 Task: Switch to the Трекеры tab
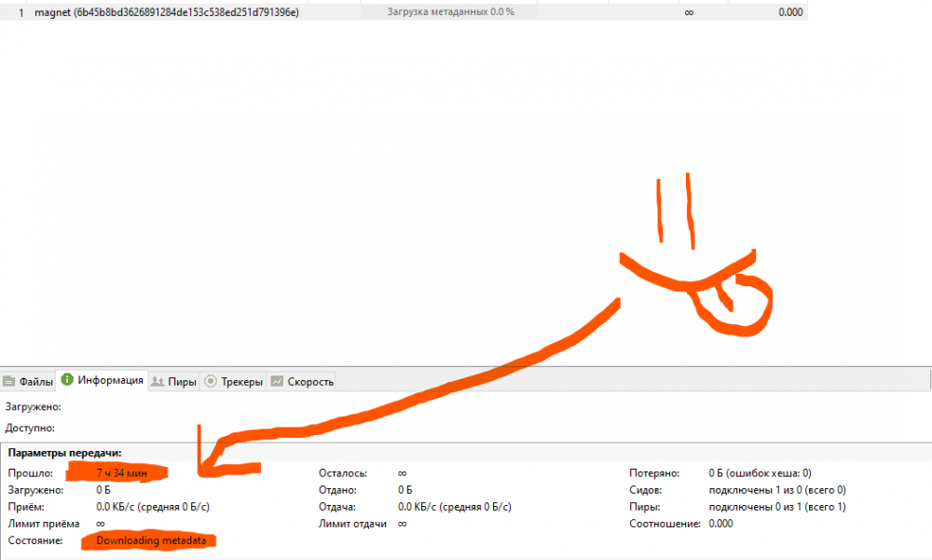(x=234, y=382)
